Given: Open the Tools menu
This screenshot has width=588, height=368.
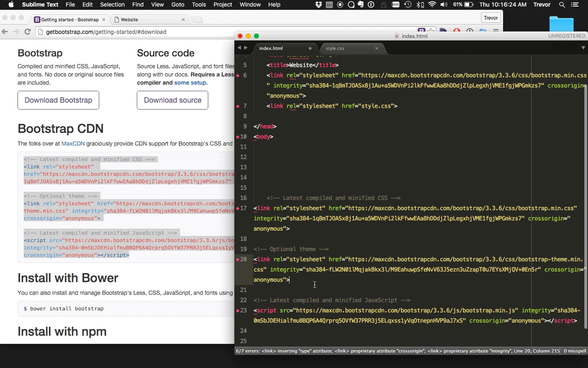Looking at the screenshot, I should (199, 4).
